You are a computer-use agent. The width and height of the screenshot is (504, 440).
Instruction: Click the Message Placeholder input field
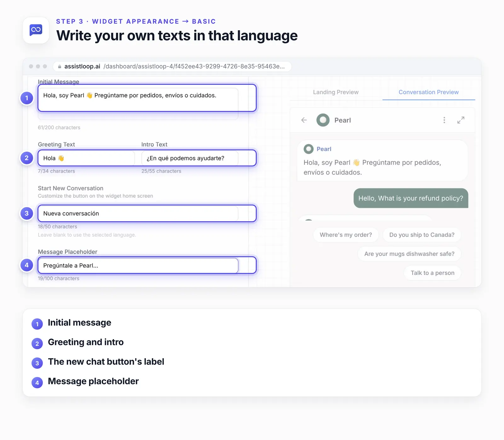point(138,265)
